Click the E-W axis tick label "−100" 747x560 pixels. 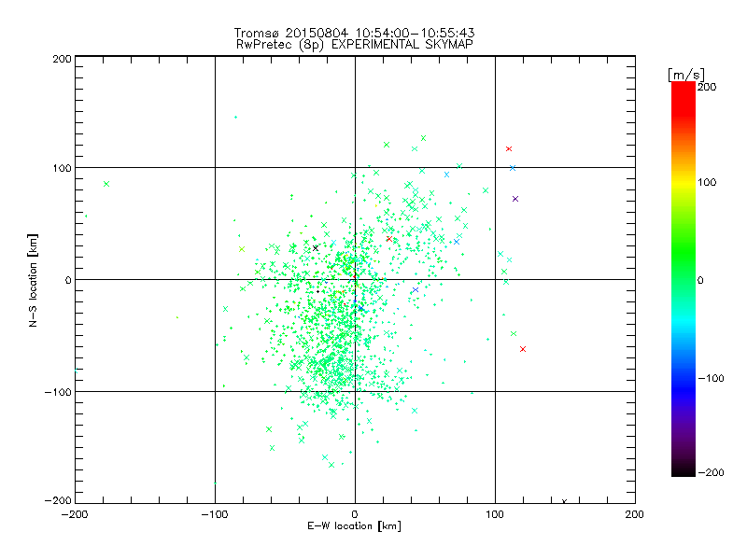click(215, 514)
